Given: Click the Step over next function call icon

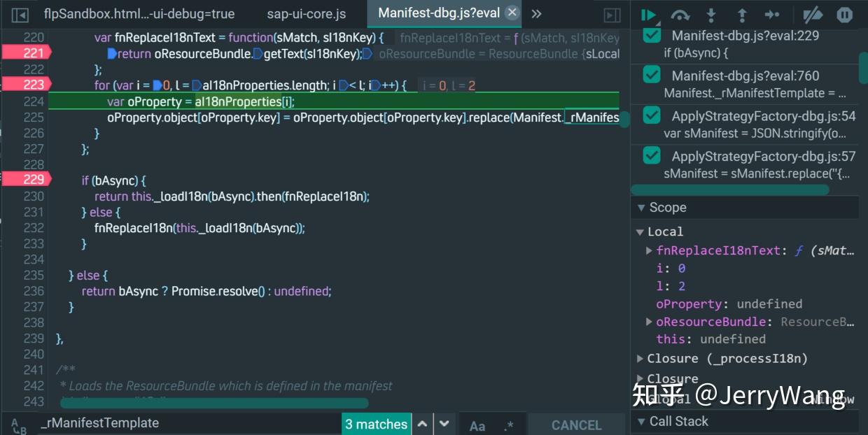Looking at the screenshot, I should (680, 14).
